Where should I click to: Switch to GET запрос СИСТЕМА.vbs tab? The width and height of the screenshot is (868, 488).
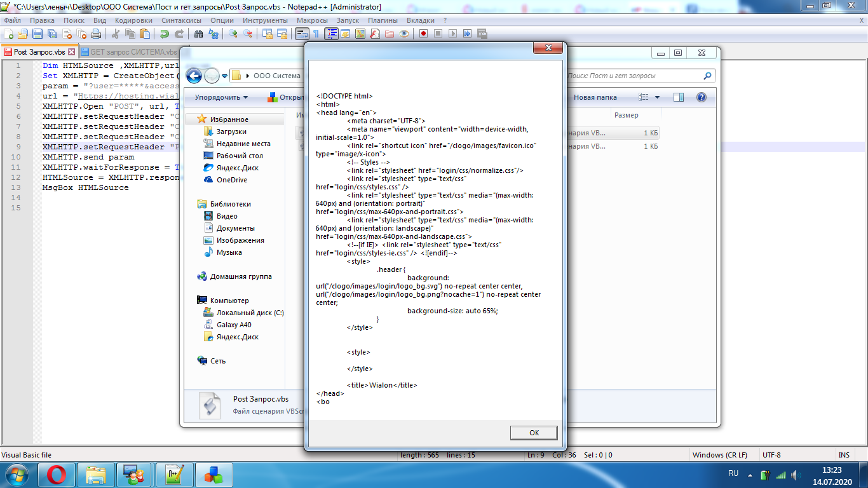pyautogui.click(x=133, y=52)
